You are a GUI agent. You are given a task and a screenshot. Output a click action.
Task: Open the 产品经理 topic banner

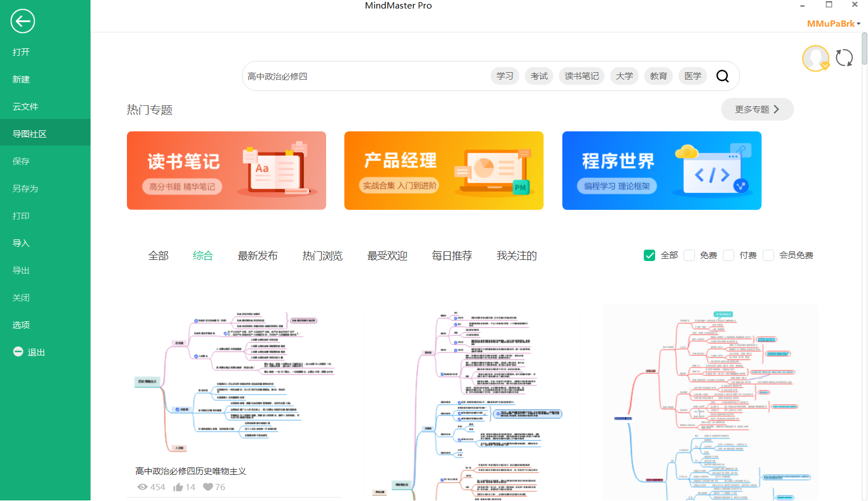pyautogui.click(x=444, y=171)
